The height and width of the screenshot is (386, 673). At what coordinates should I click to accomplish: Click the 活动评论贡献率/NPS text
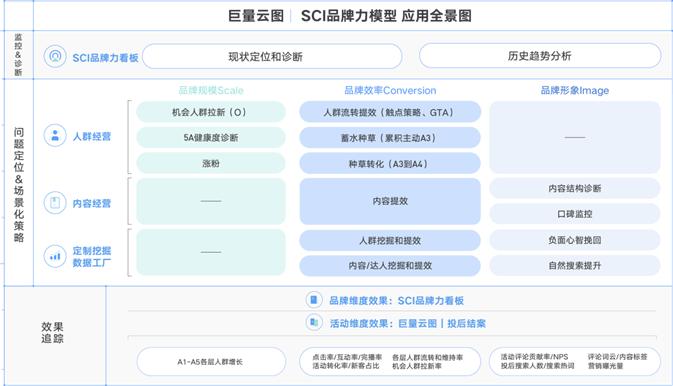(x=534, y=357)
